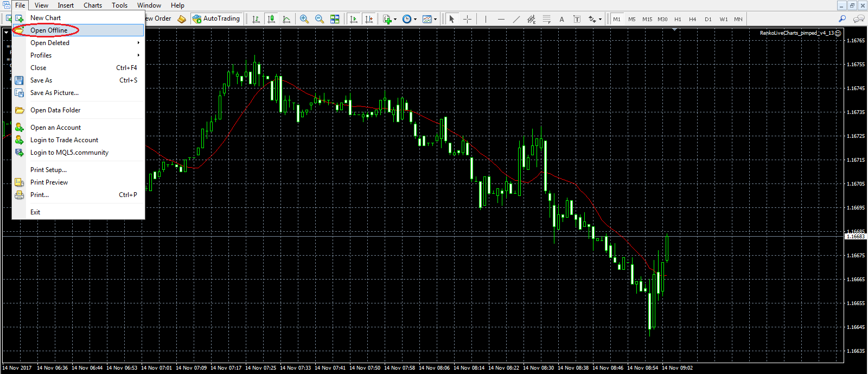Toggle chart shift from right border
The image size is (868, 374).
pyautogui.click(x=369, y=19)
